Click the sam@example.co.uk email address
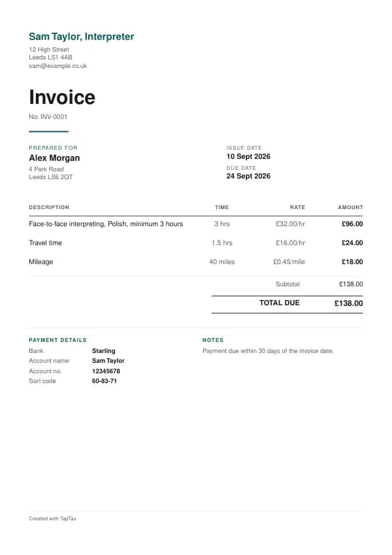This screenshot has height=555, width=392. click(x=57, y=66)
